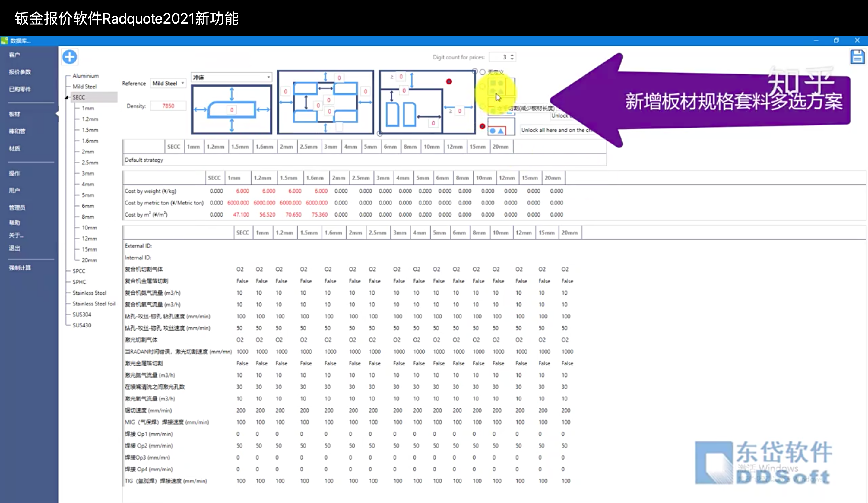Select 1mm thickness under SECC tree
The image size is (868, 503).
pyautogui.click(x=88, y=109)
